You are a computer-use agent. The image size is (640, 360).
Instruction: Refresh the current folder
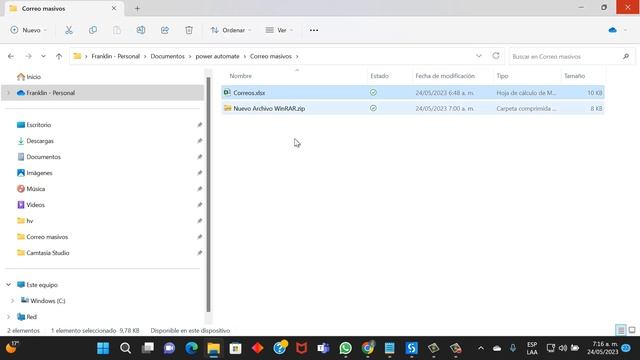pos(496,56)
